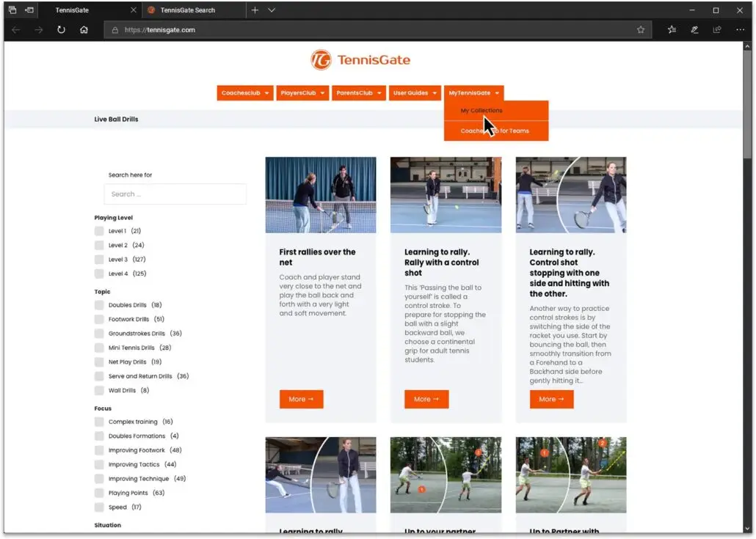The height and width of the screenshot is (539, 756).
Task: Toggle Improving Footwork focus filter
Action: pyautogui.click(x=99, y=450)
